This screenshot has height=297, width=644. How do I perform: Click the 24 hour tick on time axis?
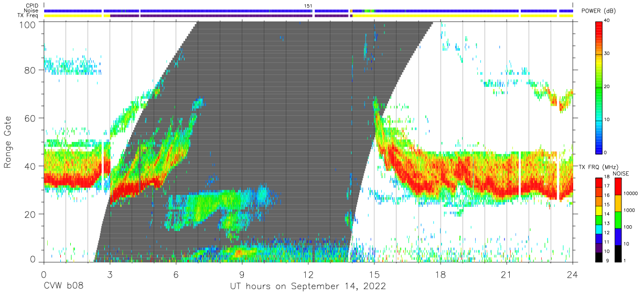point(573,274)
